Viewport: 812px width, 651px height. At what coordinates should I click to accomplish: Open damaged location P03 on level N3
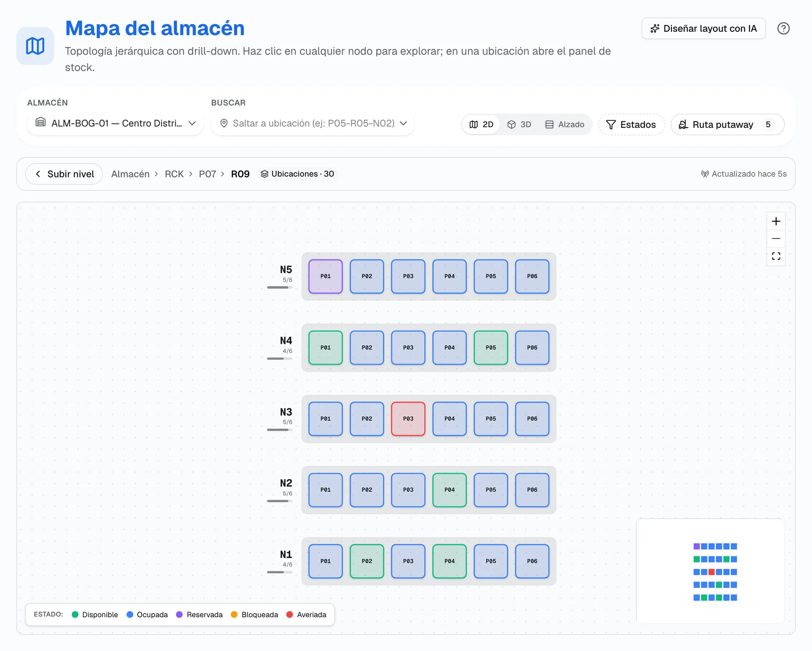(x=408, y=419)
